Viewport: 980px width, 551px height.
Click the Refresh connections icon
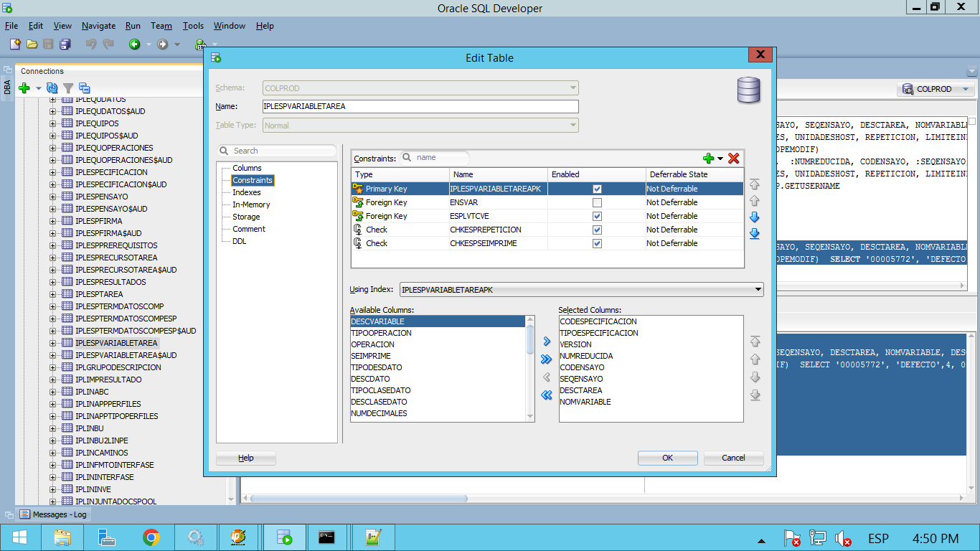[52, 88]
